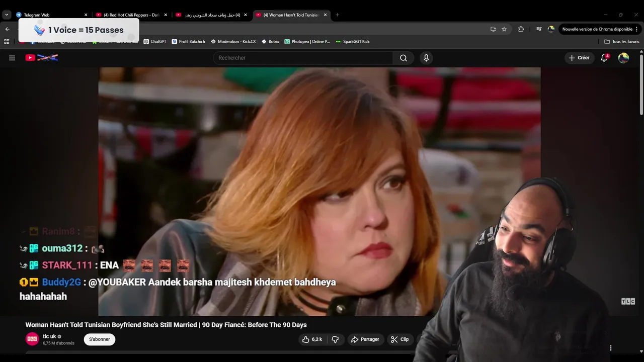Viewport: 644px width, 362px height.
Task: Close the Red Hot Chili Peppers tab
Action: [x=166, y=15]
